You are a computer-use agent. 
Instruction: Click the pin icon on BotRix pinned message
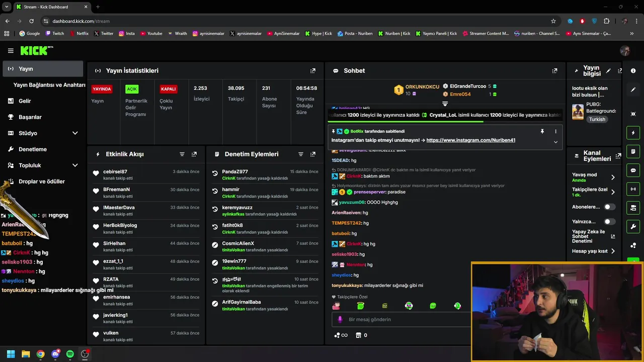coord(542,131)
